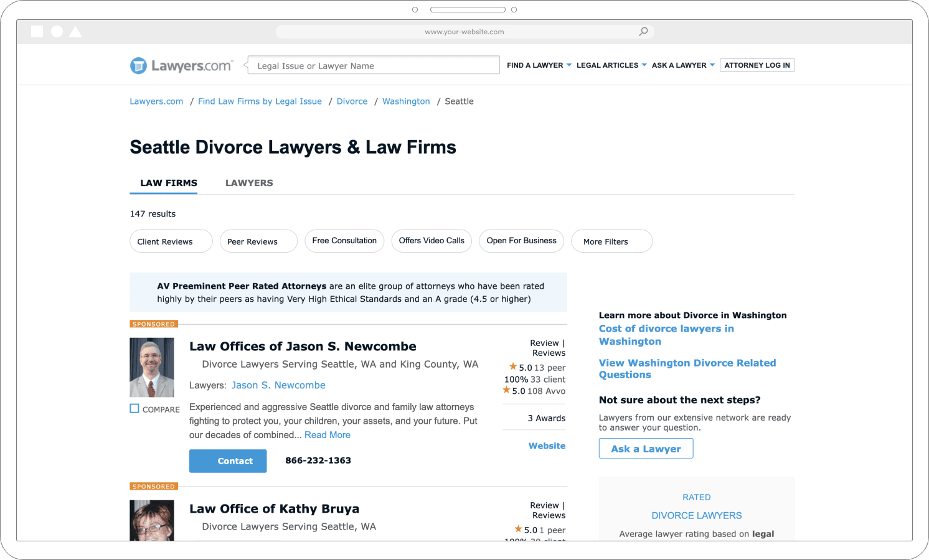Click the 100% 33 client rating text
Image resolution: width=929 pixels, height=560 pixels.
pos(535,379)
